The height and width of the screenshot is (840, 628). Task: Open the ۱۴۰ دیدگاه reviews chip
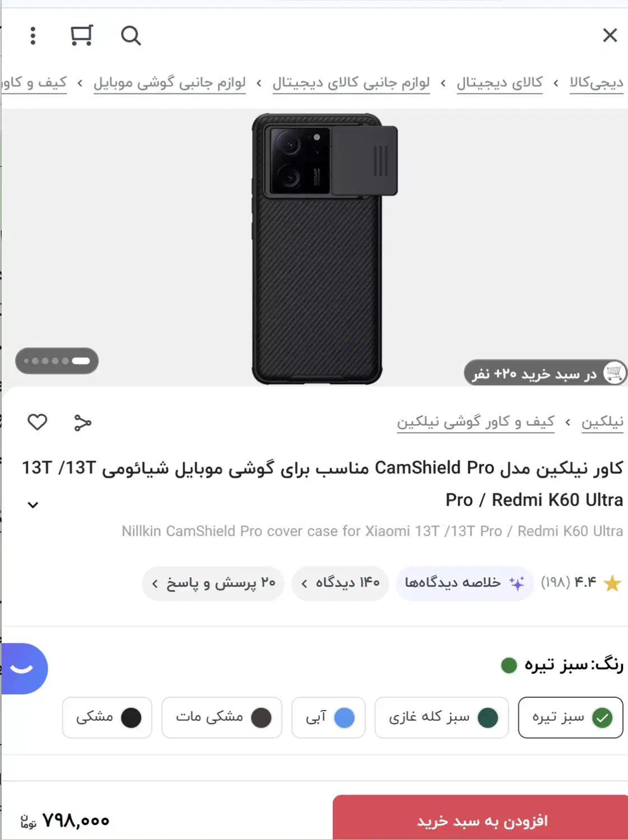pyautogui.click(x=340, y=583)
